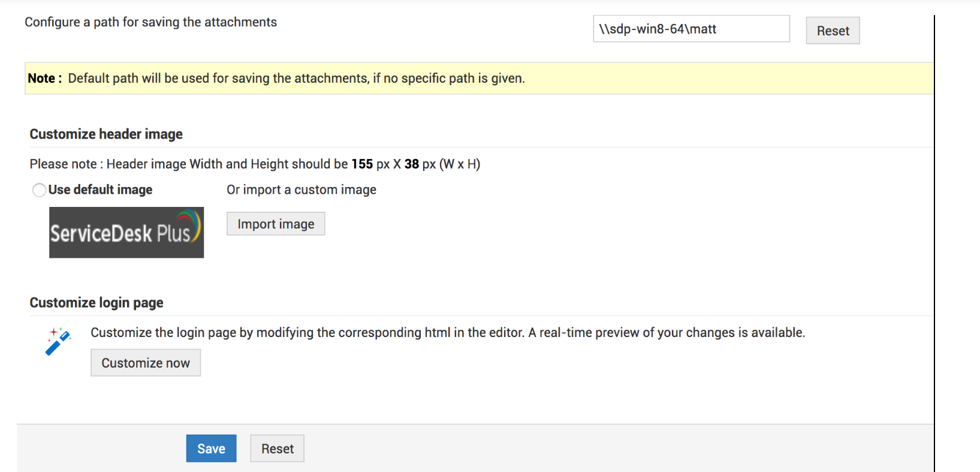Click Reset next to the Save button
This screenshot has width=980, height=472.
click(x=277, y=449)
